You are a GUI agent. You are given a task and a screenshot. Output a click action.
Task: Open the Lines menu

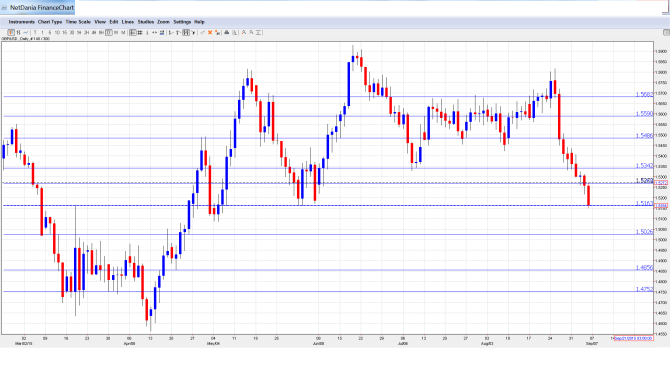128,22
